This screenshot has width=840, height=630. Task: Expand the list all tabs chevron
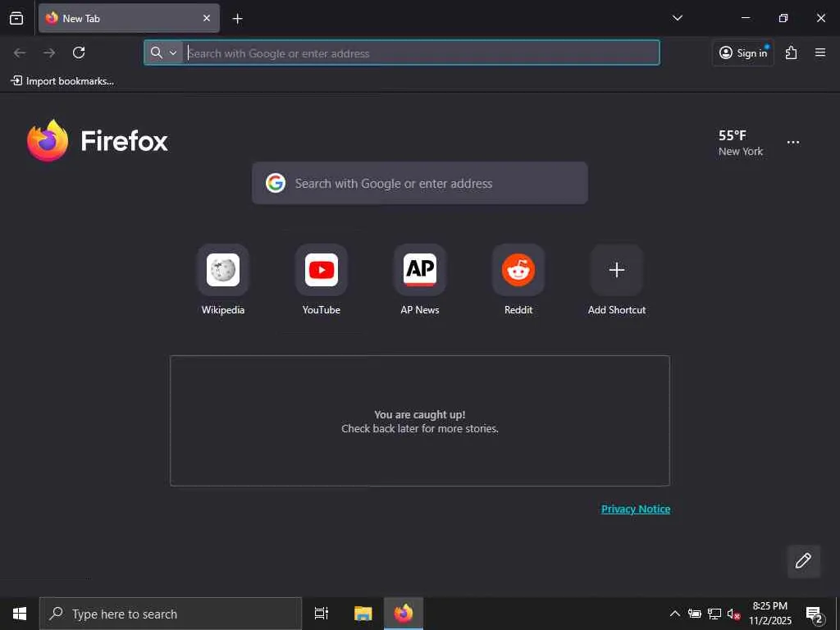pos(677,18)
